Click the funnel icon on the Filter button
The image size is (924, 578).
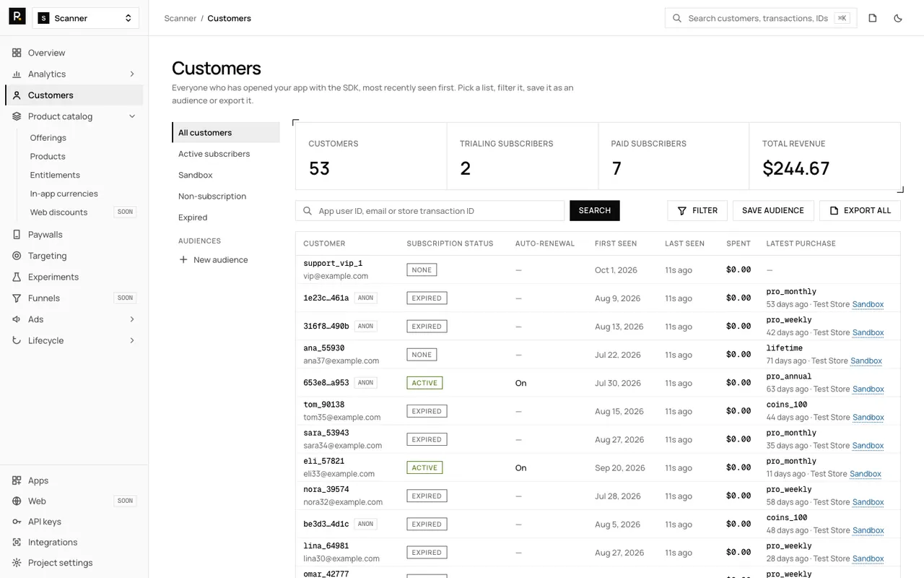682,211
